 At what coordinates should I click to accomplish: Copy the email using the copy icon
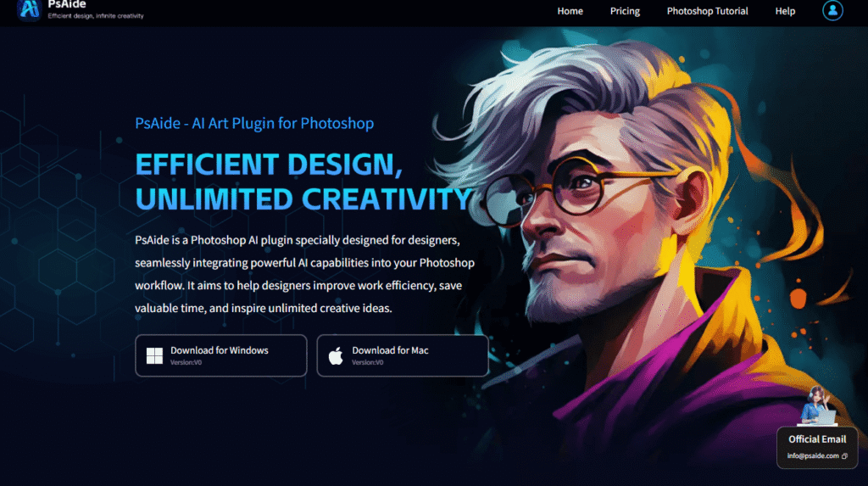click(x=844, y=456)
